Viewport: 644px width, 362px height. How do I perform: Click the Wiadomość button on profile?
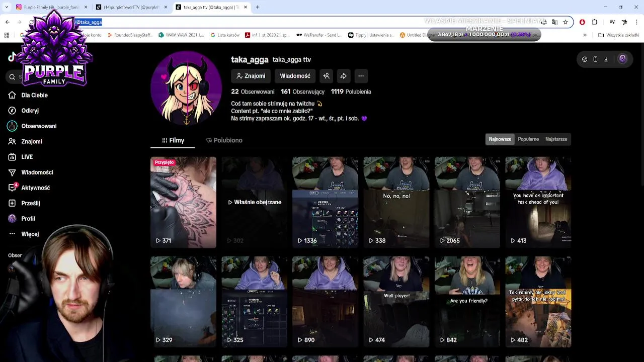pyautogui.click(x=295, y=76)
